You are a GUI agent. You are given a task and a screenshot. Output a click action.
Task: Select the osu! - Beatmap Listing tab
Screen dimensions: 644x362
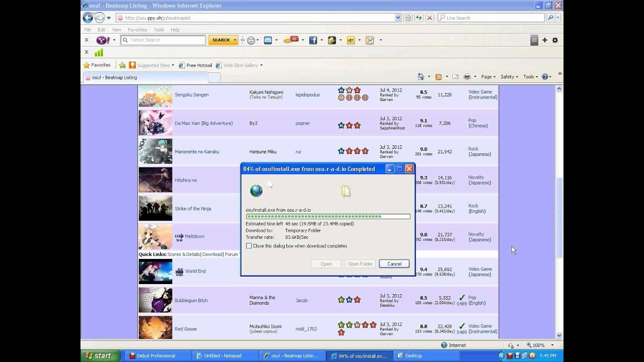[145, 77]
